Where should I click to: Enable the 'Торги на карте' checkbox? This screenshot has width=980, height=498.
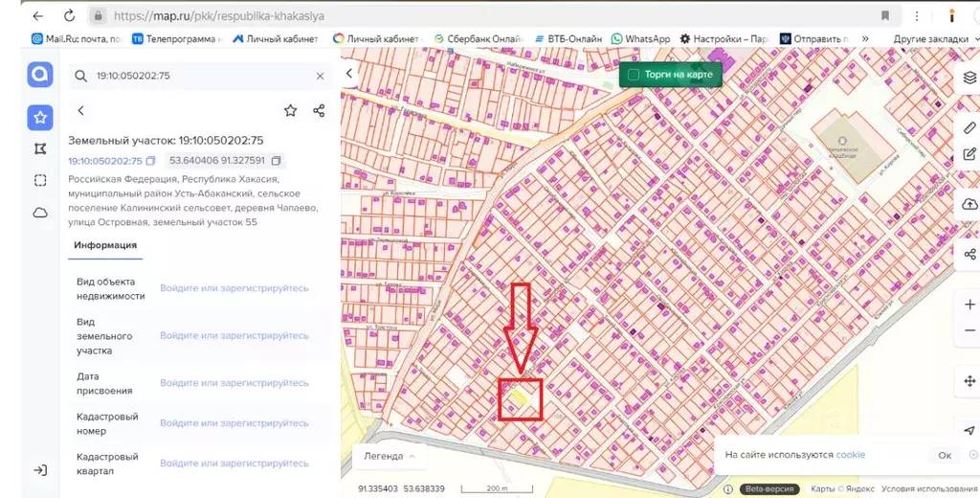coord(633,75)
